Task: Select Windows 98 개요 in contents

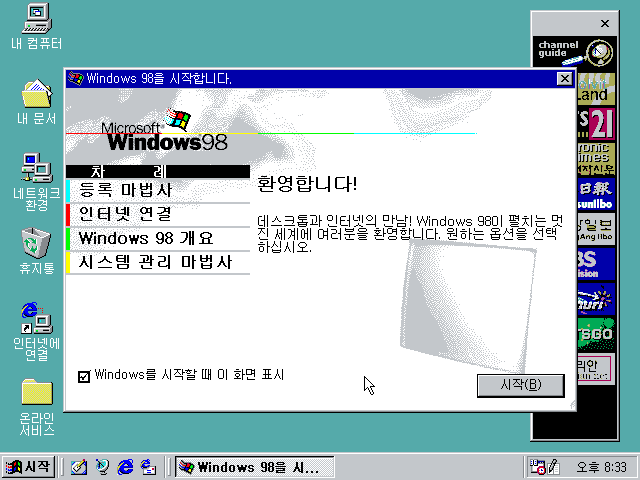Action: [x=158, y=238]
